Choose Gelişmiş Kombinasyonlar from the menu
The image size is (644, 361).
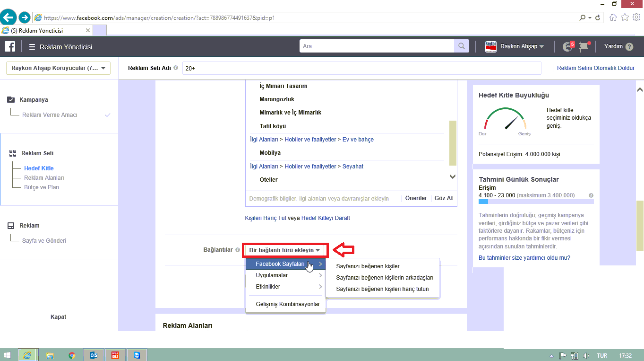pyautogui.click(x=287, y=304)
